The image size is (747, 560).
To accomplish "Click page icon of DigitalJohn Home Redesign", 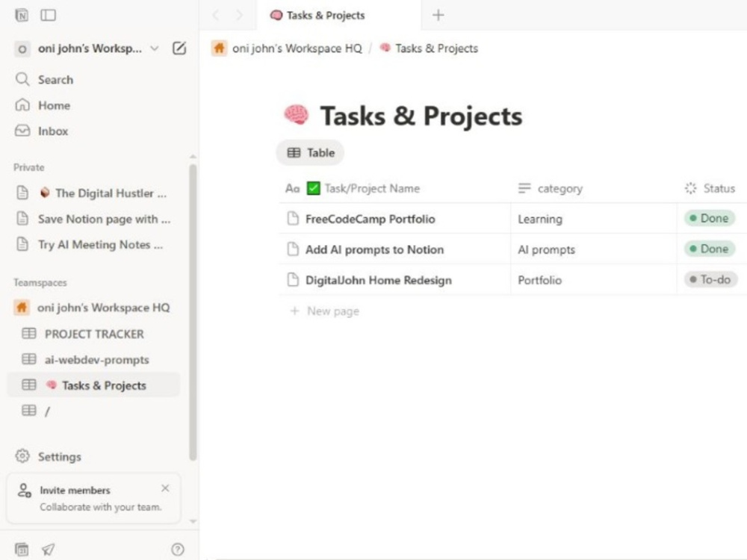I will point(293,279).
